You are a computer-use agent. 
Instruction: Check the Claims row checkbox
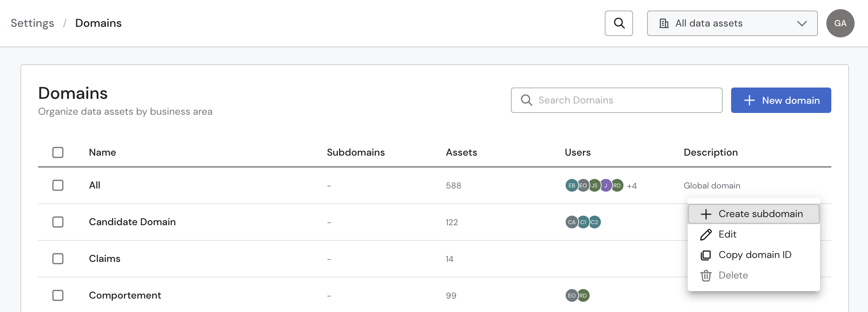click(58, 259)
